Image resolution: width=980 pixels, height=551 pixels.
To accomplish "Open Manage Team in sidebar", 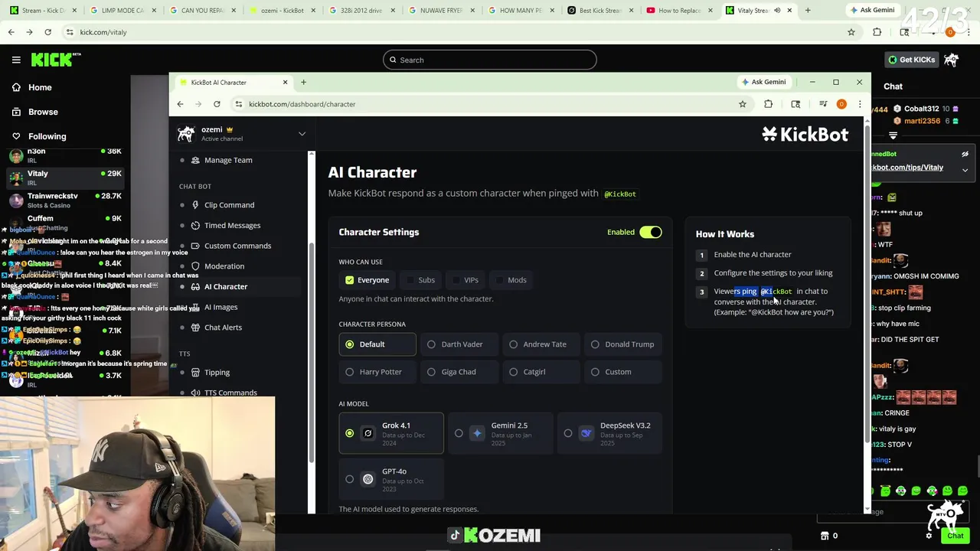I will 228,160.
